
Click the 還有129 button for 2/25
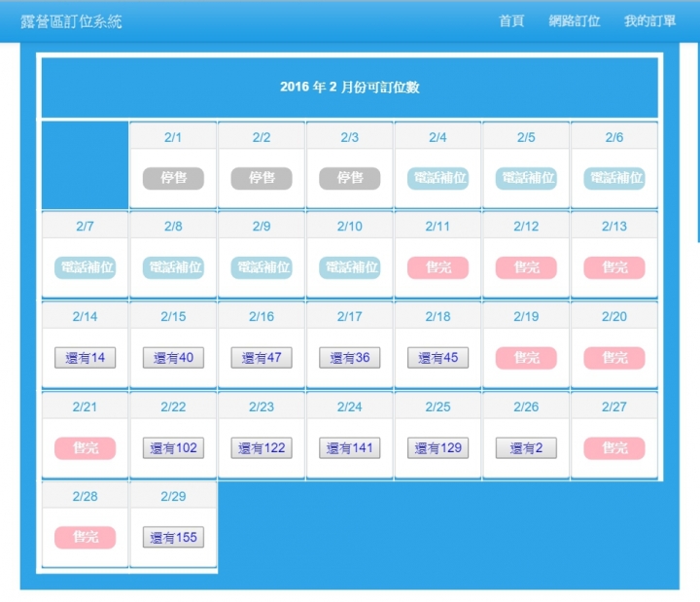coord(437,448)
